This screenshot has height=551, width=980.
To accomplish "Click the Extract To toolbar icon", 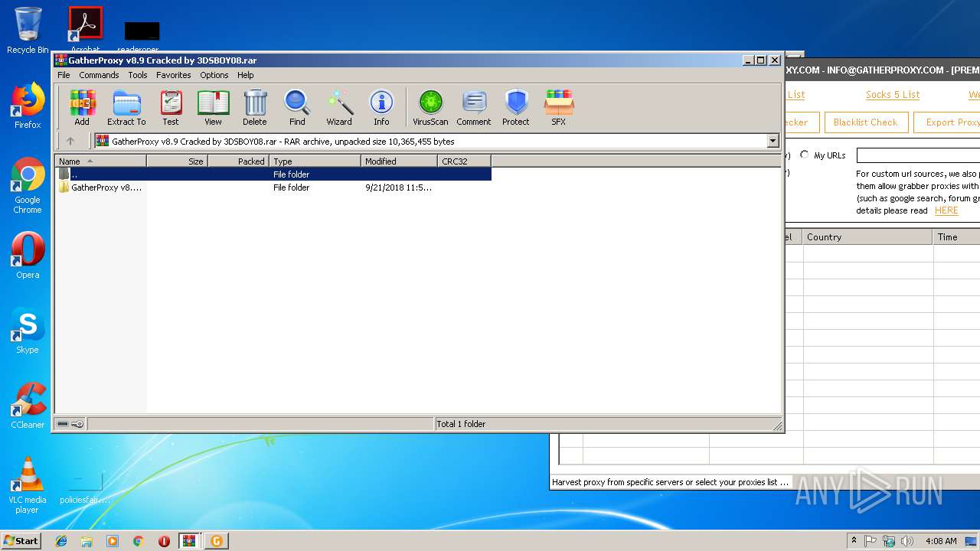I will [x=126, y=107].
